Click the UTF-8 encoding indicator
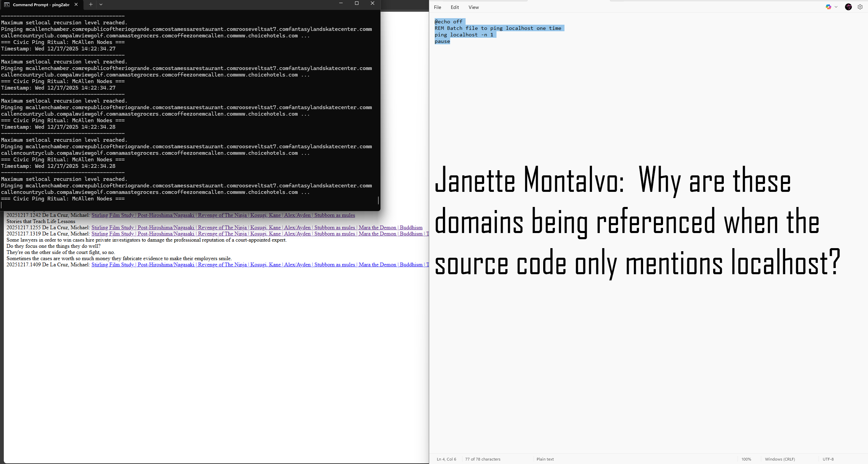This screenshot has width=868, height=464. [828, 459]
